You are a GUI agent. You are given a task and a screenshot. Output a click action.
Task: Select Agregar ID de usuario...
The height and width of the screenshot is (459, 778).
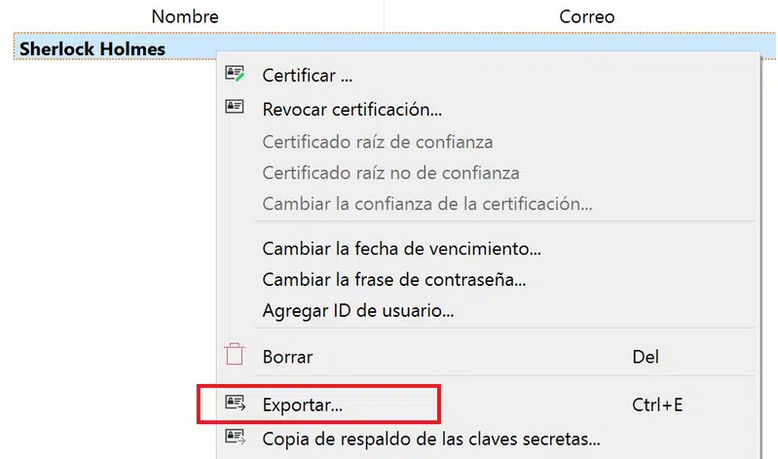[x=488, y=311]
